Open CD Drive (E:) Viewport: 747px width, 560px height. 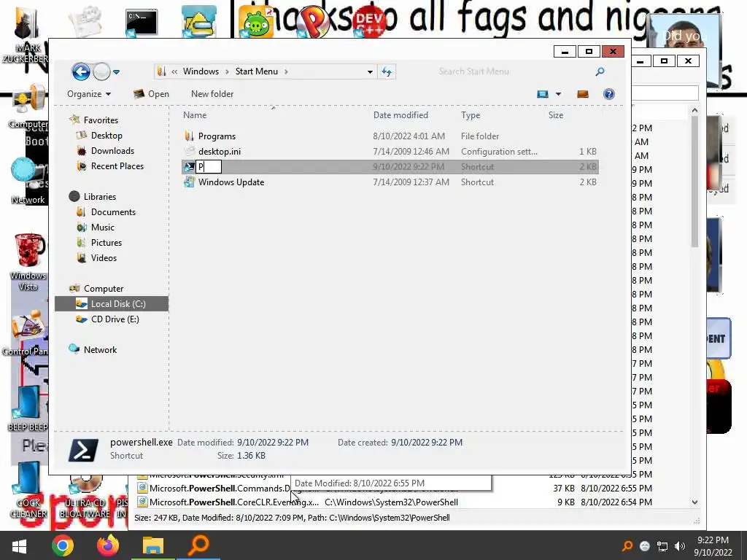pos(115,319)
